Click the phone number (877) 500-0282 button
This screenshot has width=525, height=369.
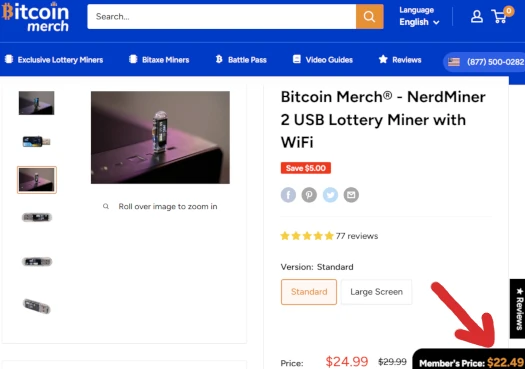tap(485, 62)
